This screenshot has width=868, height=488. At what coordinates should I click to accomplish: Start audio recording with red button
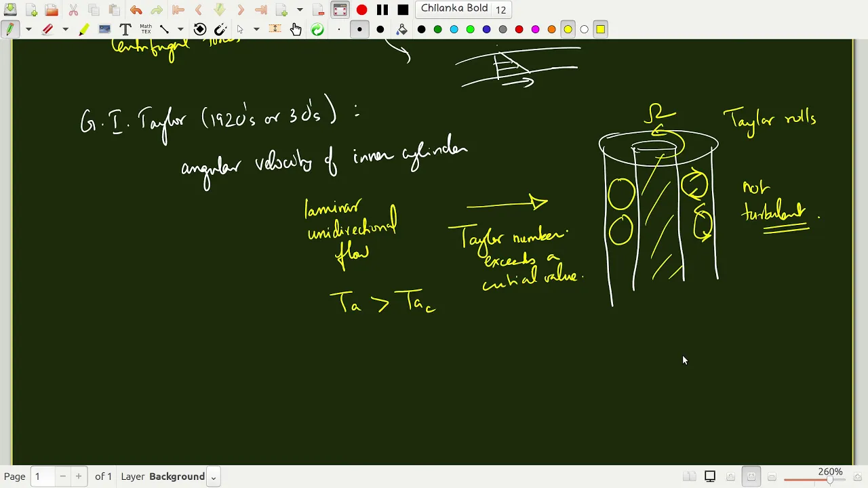click(361, 9)
